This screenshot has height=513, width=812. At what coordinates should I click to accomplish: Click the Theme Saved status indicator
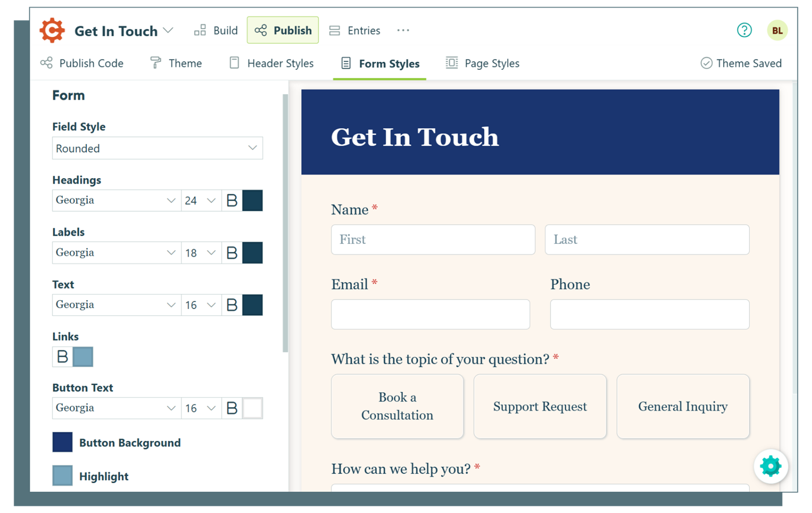point(741,63)
